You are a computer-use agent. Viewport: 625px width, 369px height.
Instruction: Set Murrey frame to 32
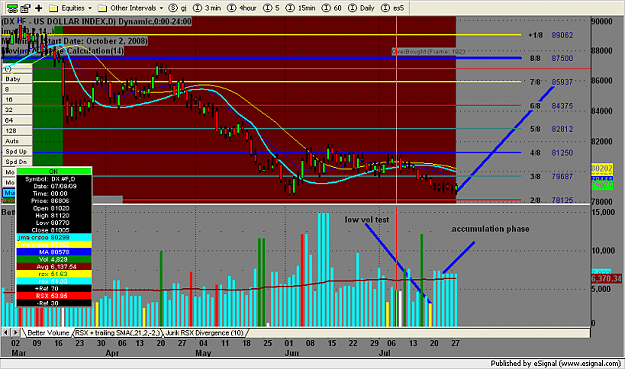18,110
